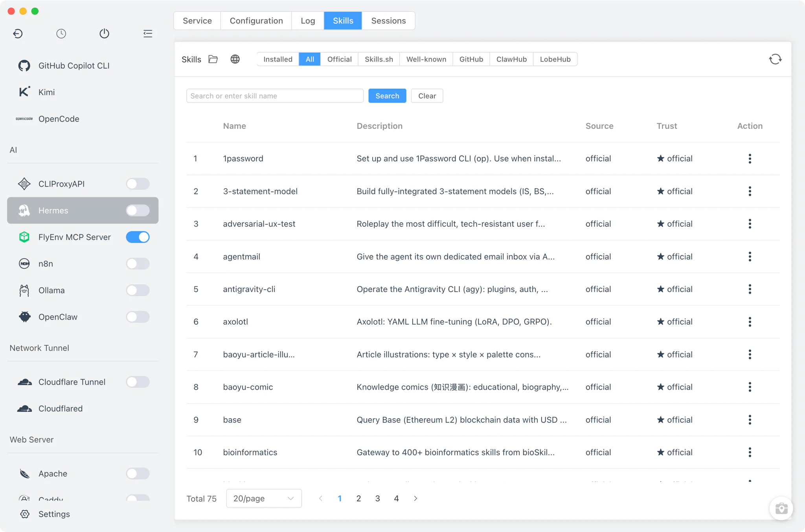805x532 pixels.
Task: Filter skills by LobeHub
Action: tap(555, 59)
